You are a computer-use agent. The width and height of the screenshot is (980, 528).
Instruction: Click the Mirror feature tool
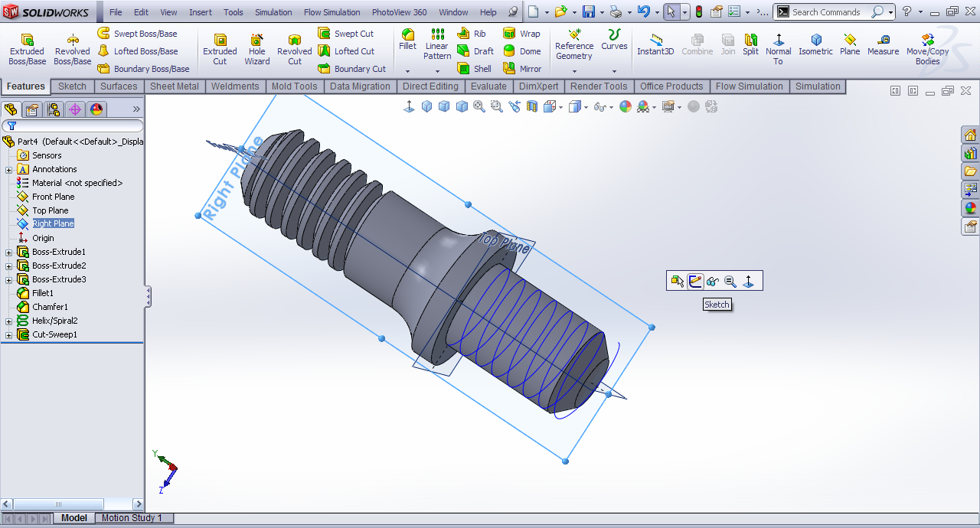(522, 68)
